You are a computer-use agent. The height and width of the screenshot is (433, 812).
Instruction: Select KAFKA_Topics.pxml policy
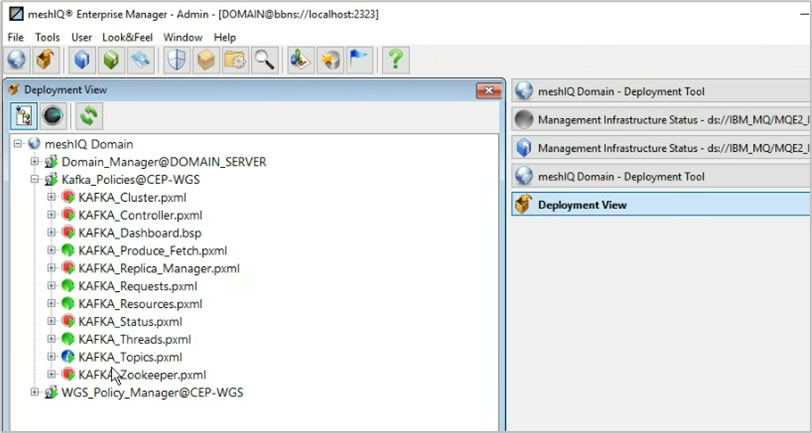[130, 357]
